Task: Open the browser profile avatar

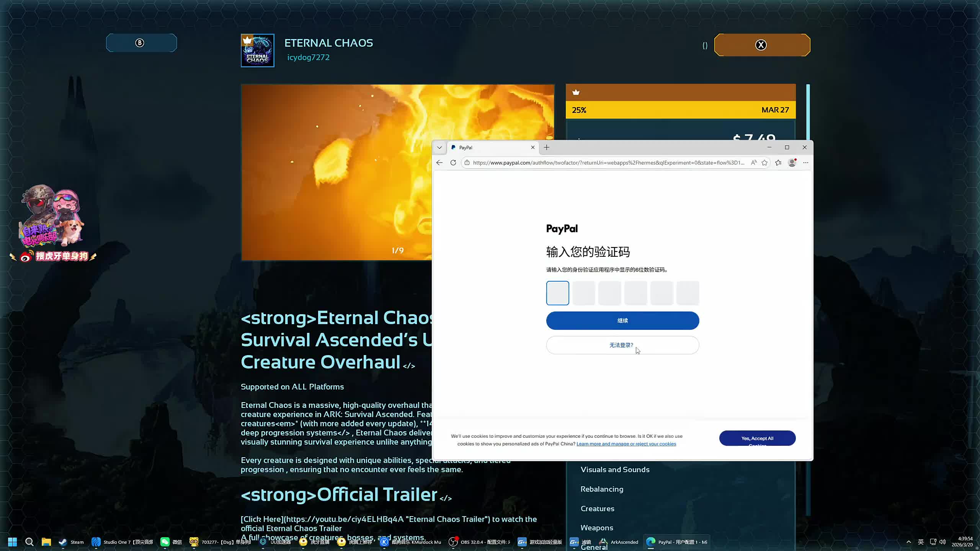Action: [x=792, y=163]
